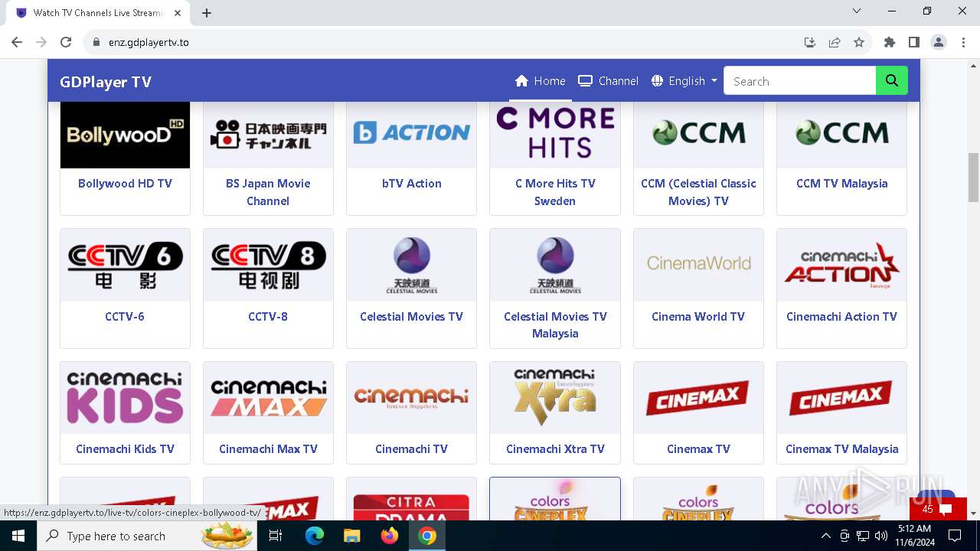Click the address bar URL

149,42
